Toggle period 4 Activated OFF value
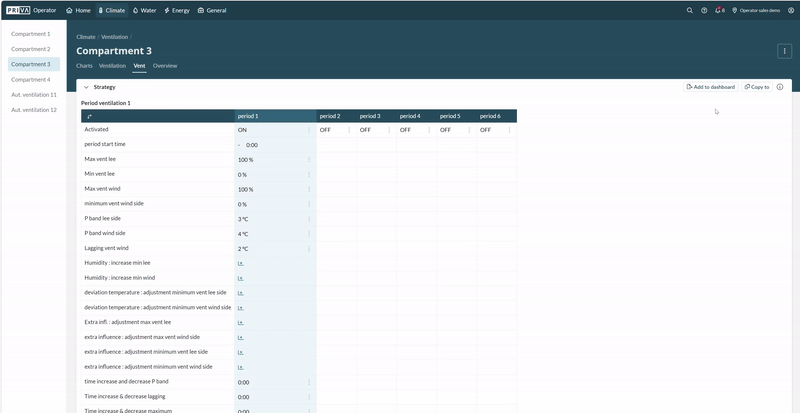This screenshot has height=413, width=800. (x=405, y=130)
